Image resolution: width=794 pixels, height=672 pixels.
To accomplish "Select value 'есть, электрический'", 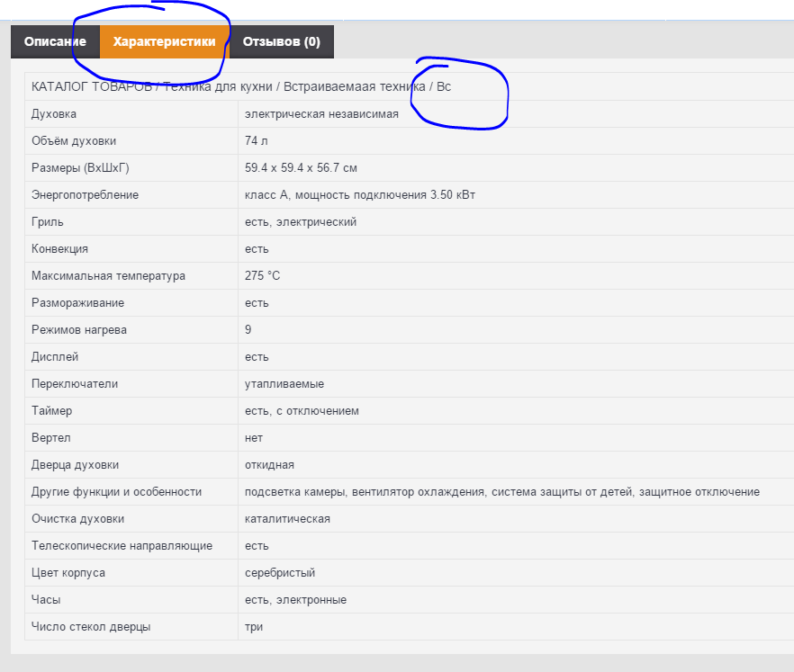I will (301, 221).
